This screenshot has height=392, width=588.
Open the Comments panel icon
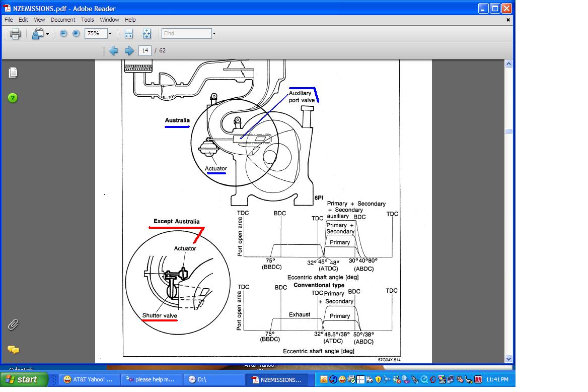tap(13, 349)
